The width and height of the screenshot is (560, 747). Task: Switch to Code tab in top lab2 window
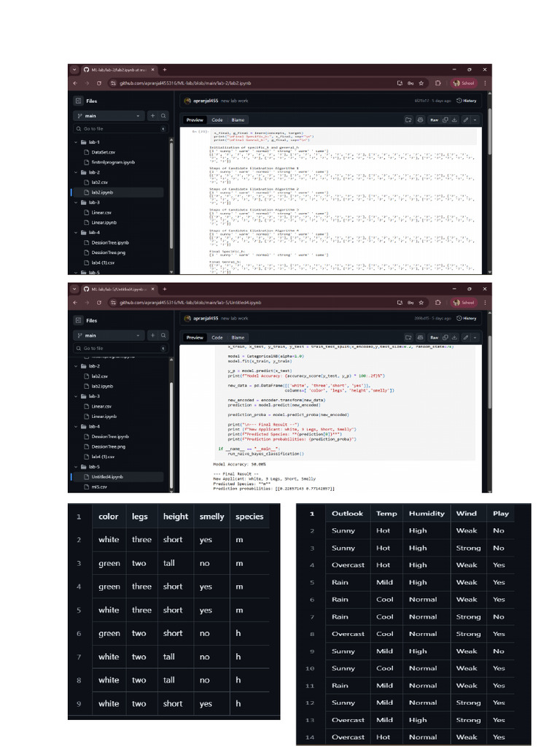[217, 120]
